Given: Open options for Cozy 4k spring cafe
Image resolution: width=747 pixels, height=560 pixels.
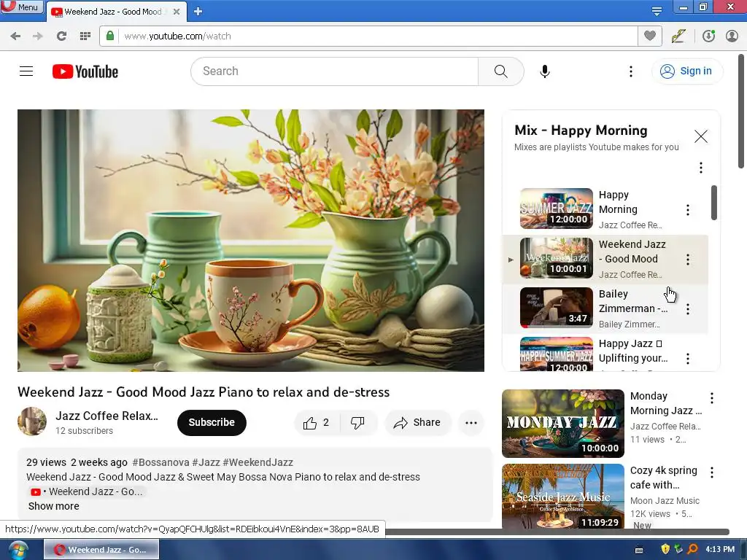Looking at the screenshot, I should 712,472.
